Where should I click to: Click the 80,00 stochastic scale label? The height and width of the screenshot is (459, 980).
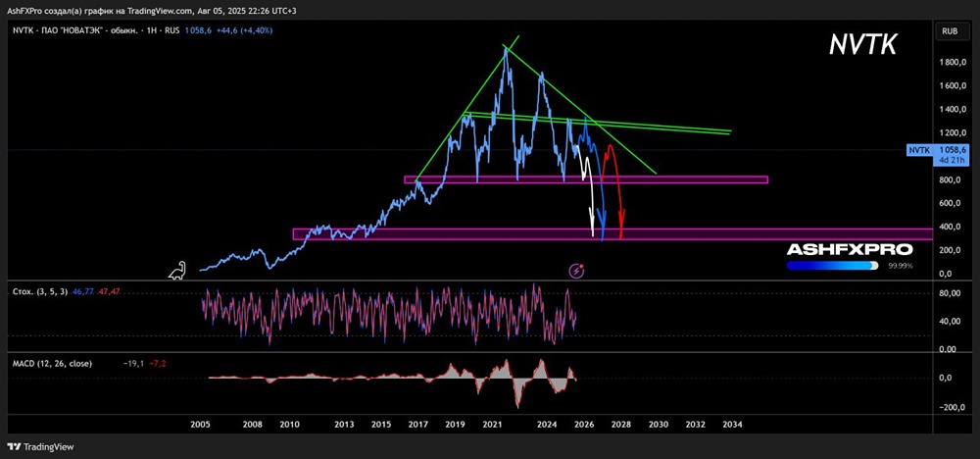[951, 292]
